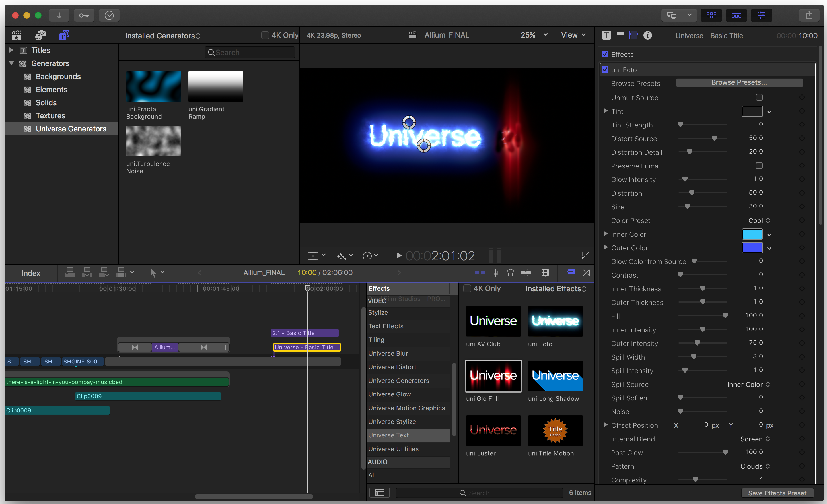This screenshot has width=827, height=504.
Task: Open the video inspector filmstrip icon
Action: click(634, 35)
